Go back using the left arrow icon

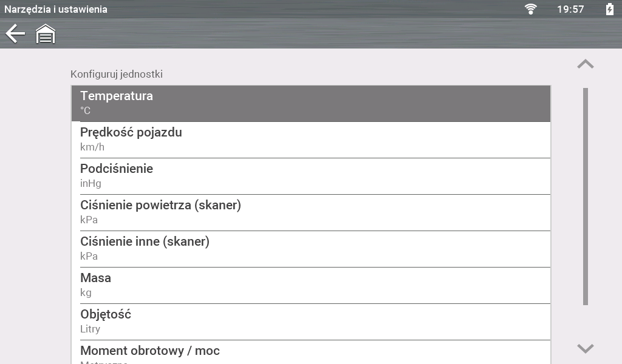(x=15, y=34)
